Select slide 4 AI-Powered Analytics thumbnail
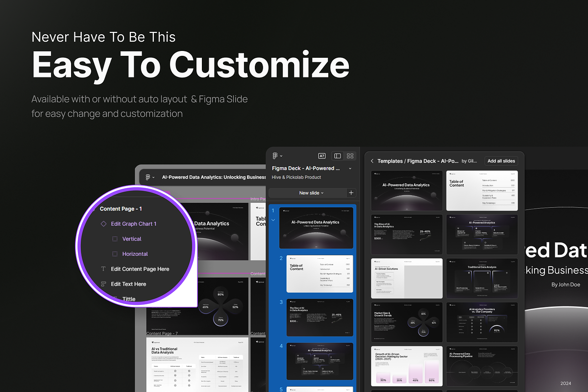588x392 pixels. 319,362
